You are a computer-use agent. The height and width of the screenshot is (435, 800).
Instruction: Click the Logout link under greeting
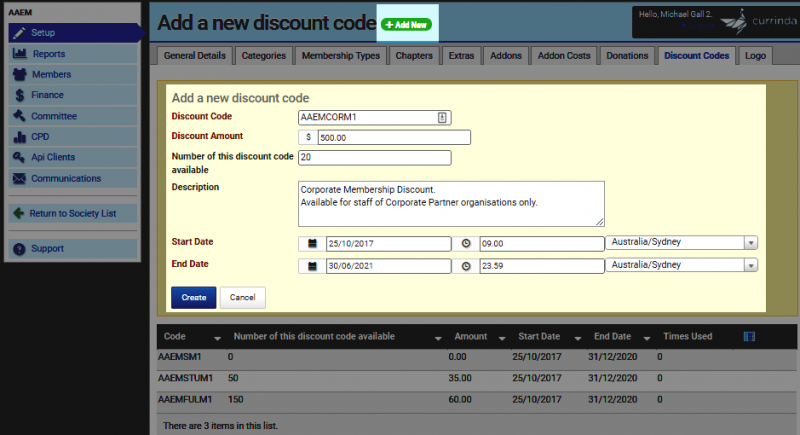(698, 25)
